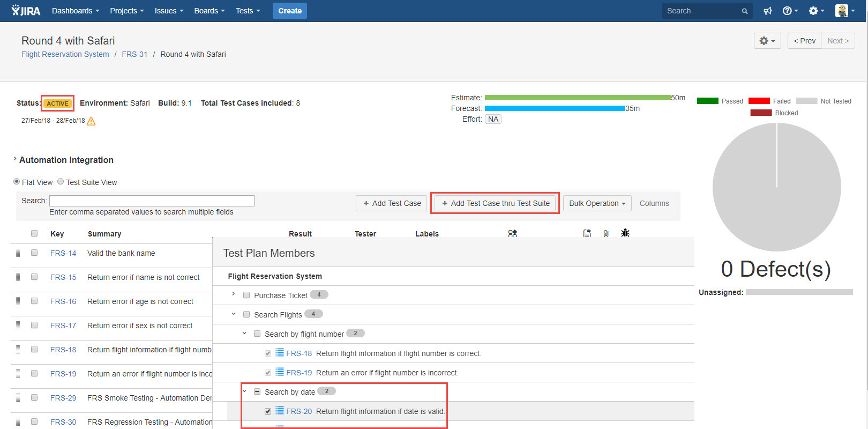Collapse the Search by flight number node
Screen dimensions: 868x429
click(x=244, y=333)
